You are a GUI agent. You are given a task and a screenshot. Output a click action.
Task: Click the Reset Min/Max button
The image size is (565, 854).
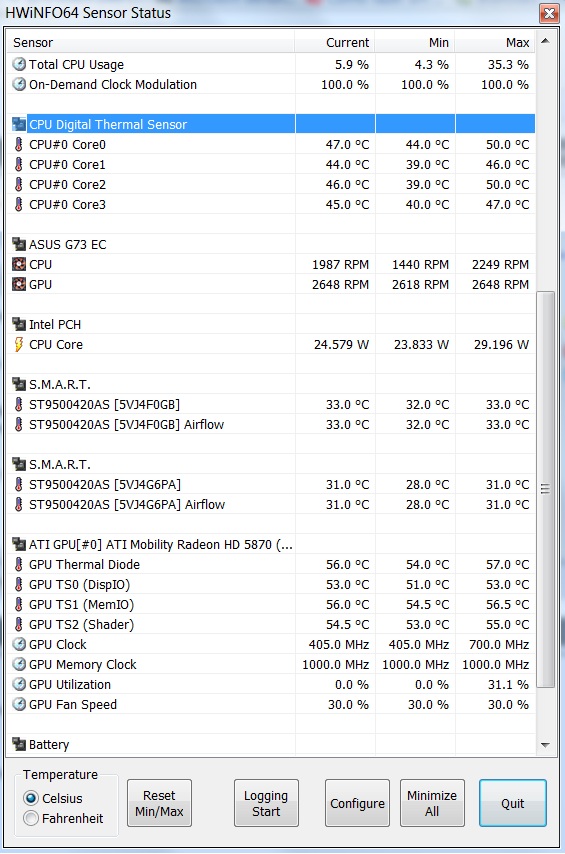click(x=159, y=803)
